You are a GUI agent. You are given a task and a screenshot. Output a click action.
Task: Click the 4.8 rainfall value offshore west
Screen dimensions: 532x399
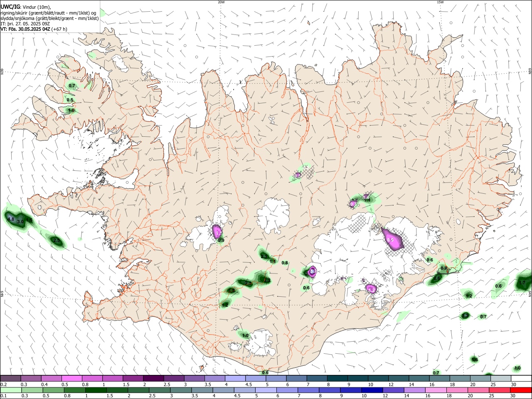pos(11,219)
